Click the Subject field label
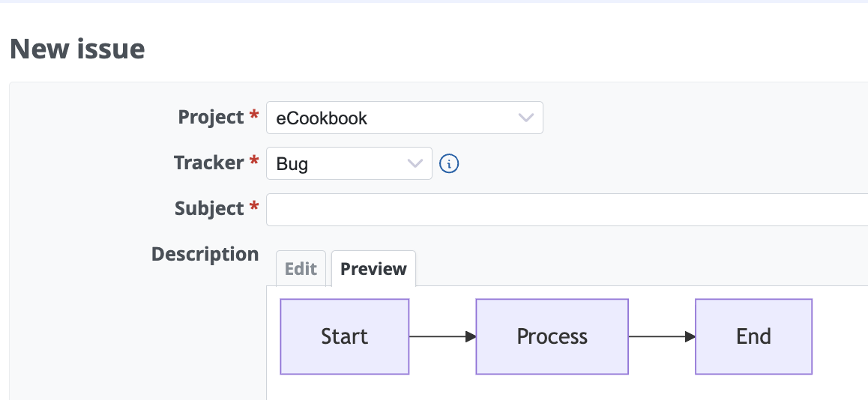Image resolution: width=868 pixels, height=400 pixels. tap(209, 209)
